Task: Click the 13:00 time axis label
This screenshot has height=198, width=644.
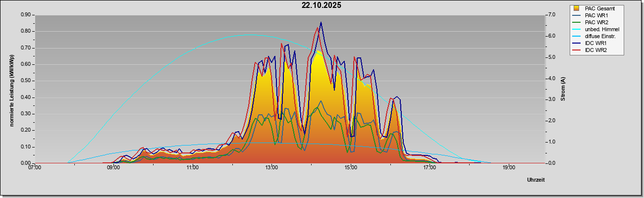Action: 271,167
